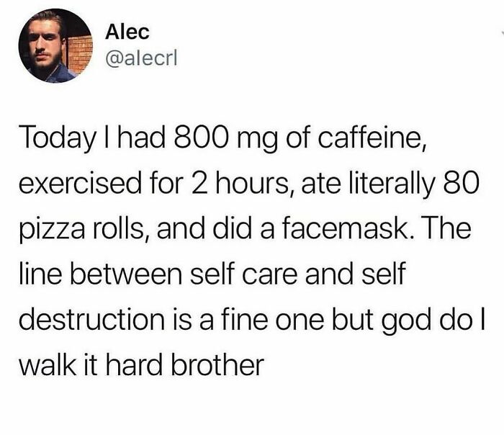Click the display name Alec
The height and width of the screenshot is (435, 504).
point(127,32)
